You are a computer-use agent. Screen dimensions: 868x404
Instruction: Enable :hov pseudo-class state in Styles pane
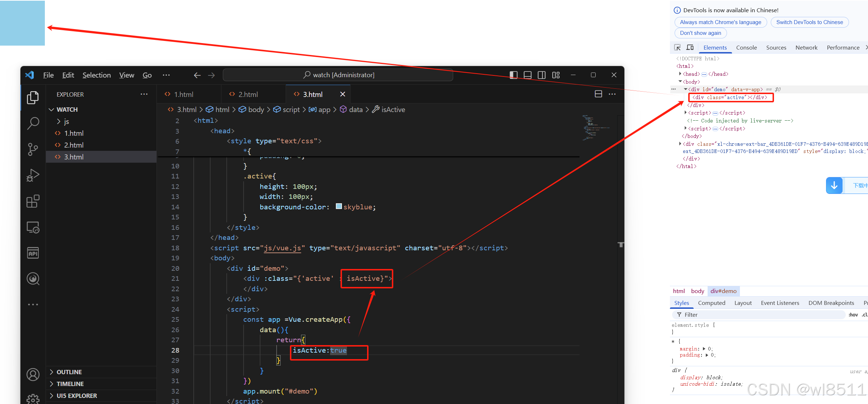click(x=853, y=315)
